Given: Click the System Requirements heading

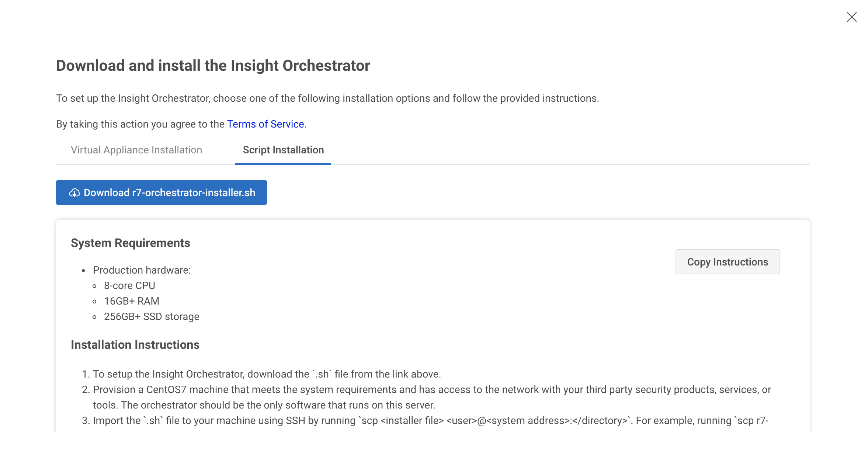Looking at the screenshot, I should tap(131, 243).
